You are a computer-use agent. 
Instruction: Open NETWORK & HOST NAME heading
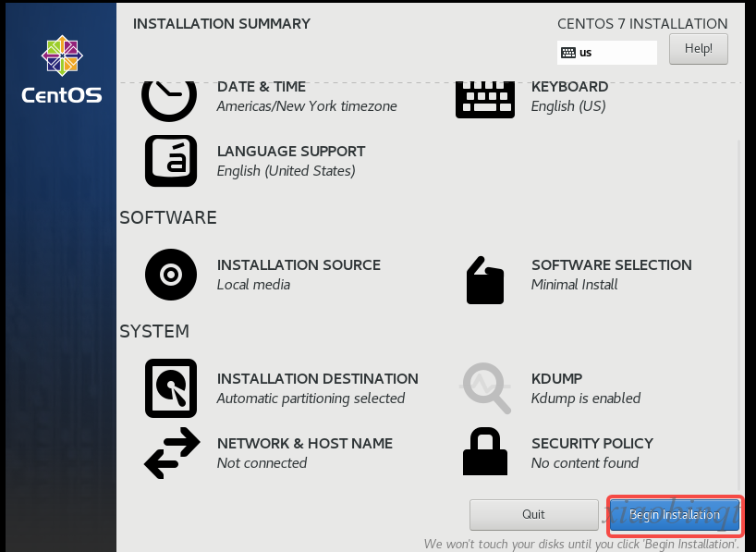click(305, 444)
